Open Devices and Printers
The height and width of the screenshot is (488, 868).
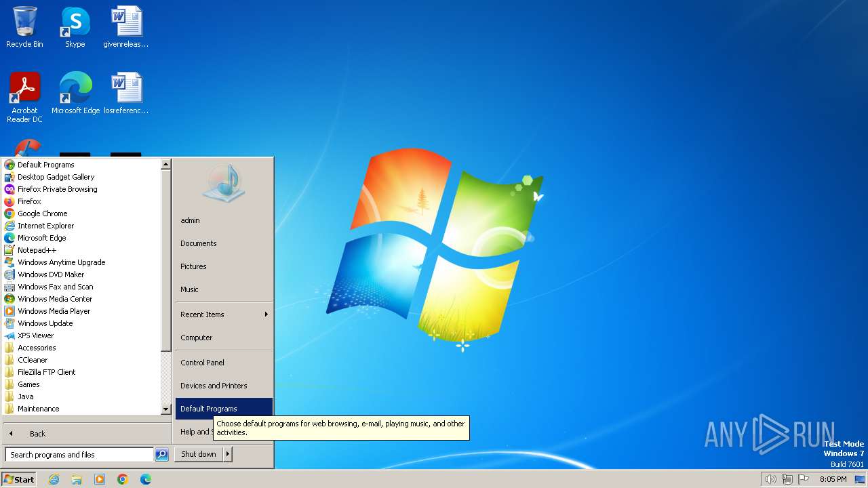click(224, 386)
